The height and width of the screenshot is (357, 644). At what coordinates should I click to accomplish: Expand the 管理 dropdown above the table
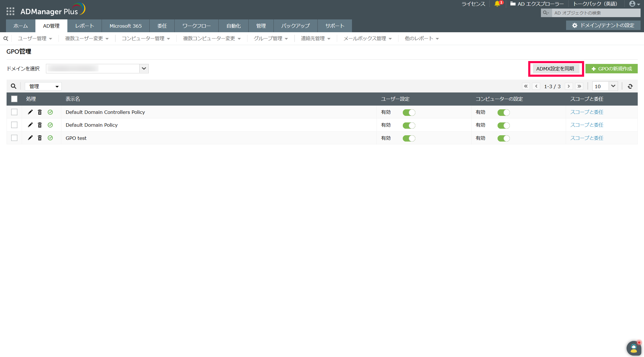point(43,86)
